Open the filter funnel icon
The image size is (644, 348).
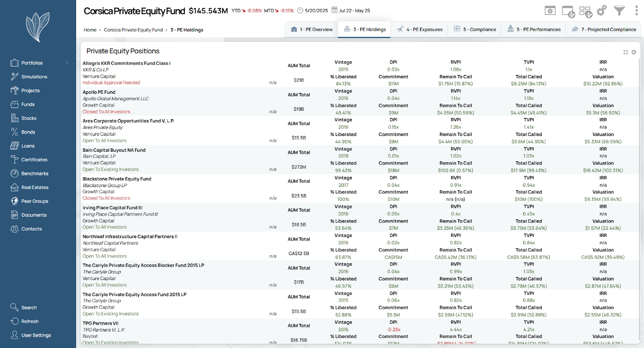click(x=619, y=11)
